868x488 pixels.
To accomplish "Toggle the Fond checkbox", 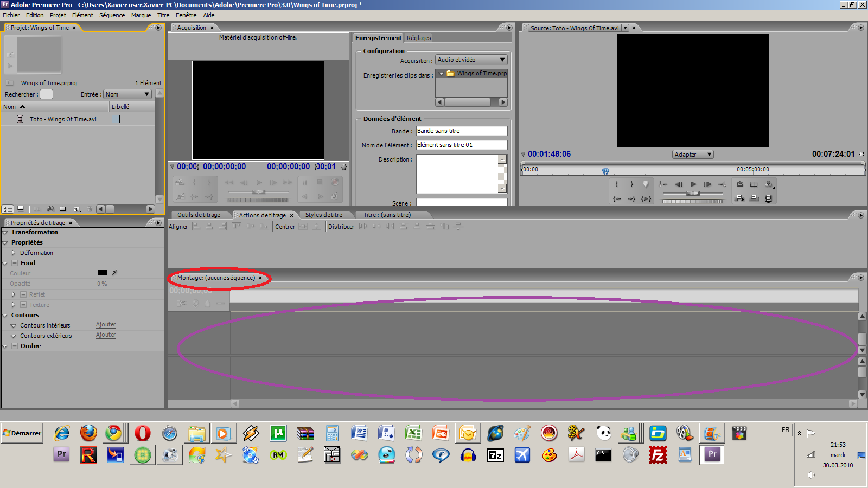I will [x=15, y=263].
